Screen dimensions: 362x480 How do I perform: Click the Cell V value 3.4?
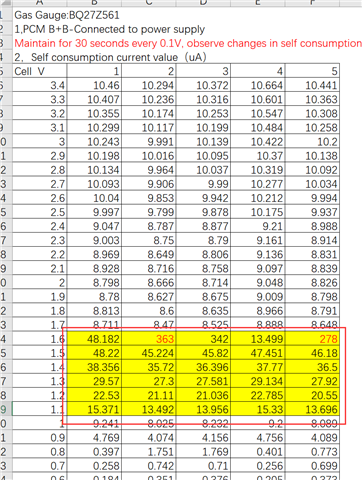click(40, 85)
